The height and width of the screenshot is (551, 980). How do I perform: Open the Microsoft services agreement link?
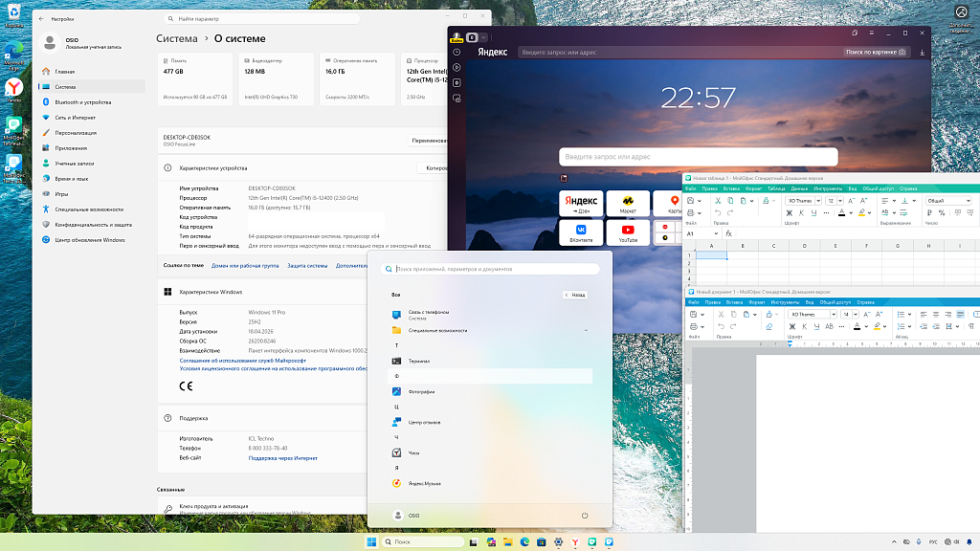click(242, 361)
